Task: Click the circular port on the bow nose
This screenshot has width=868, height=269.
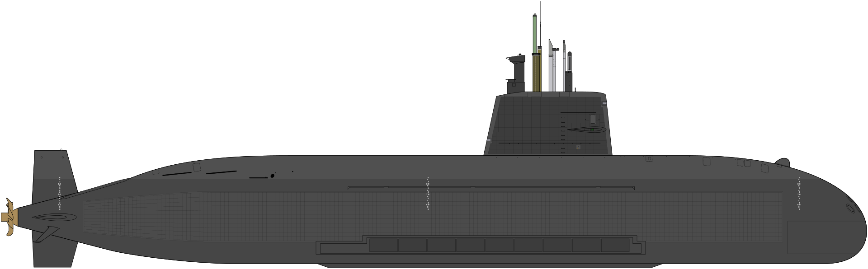Action: [x=850, y=208]
